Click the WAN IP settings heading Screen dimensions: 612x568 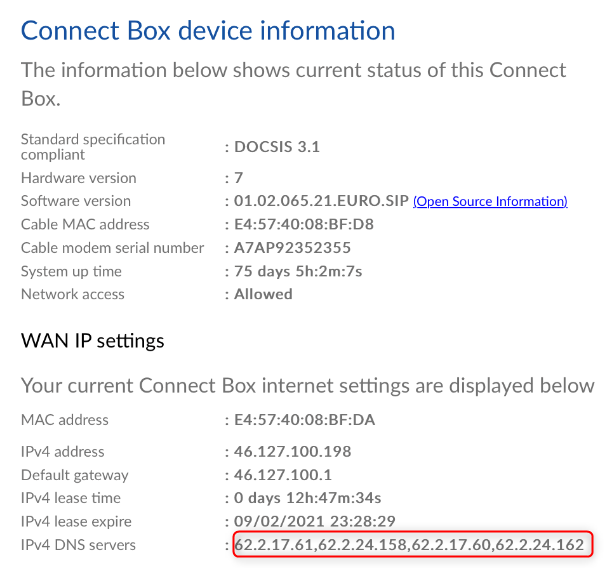point(92,341)
